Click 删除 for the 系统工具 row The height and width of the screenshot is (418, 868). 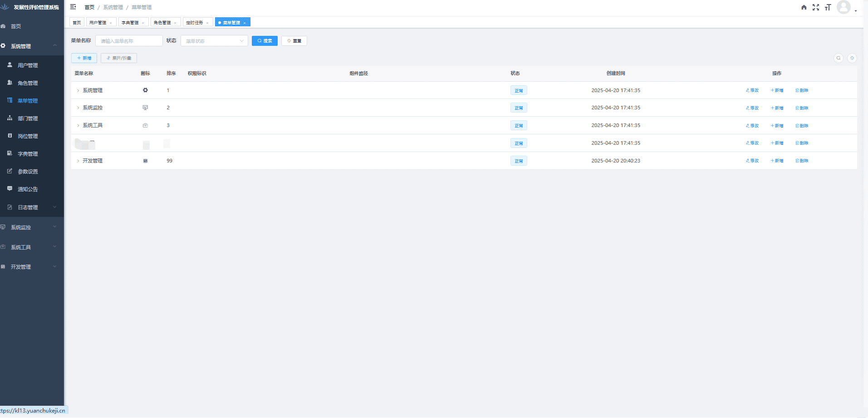click(x=802, y=126)
